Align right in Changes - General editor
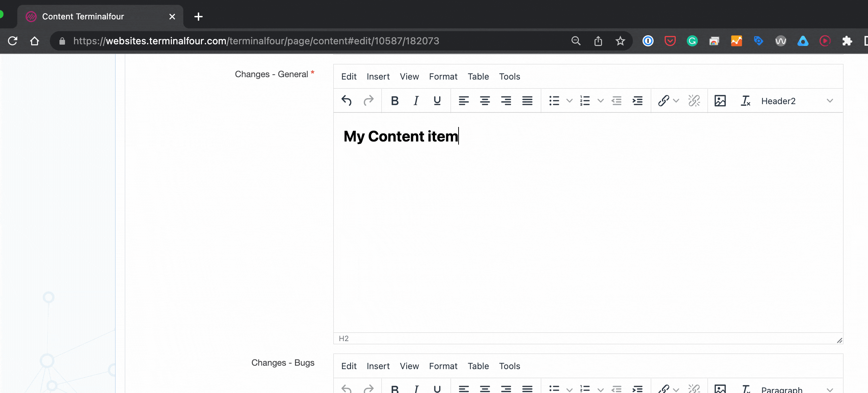Viewport: 868px width, 393px height. [x=506, y=101]
